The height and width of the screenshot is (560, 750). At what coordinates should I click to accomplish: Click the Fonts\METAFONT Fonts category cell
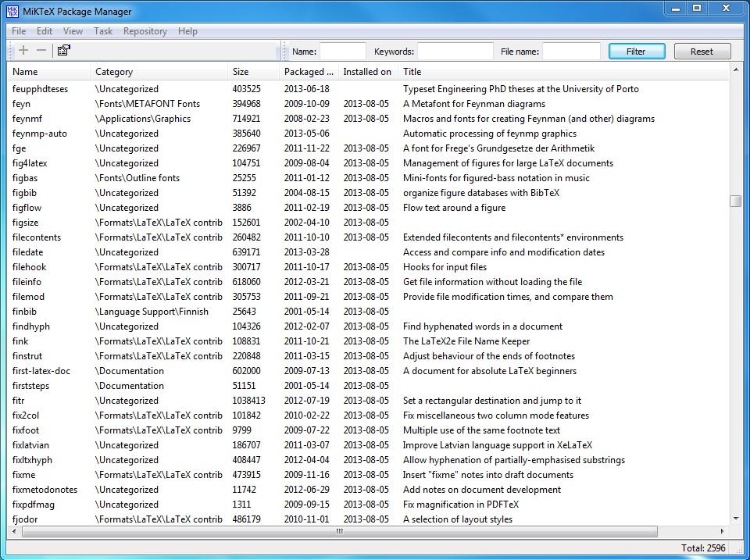[148, 104]
